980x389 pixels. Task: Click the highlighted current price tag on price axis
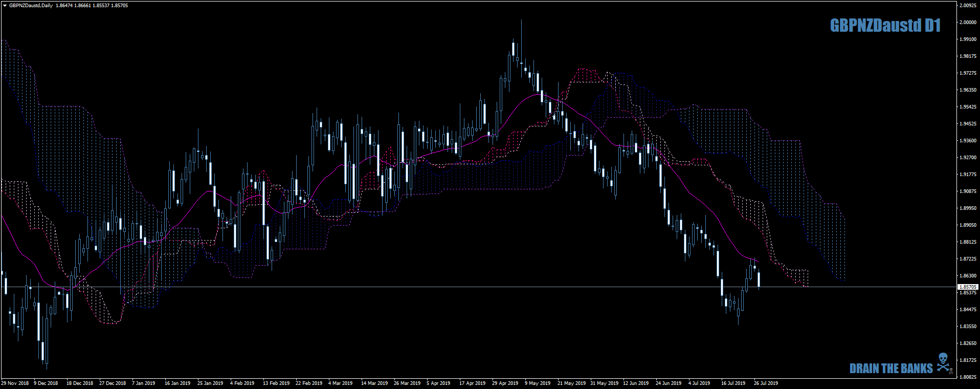968,287
